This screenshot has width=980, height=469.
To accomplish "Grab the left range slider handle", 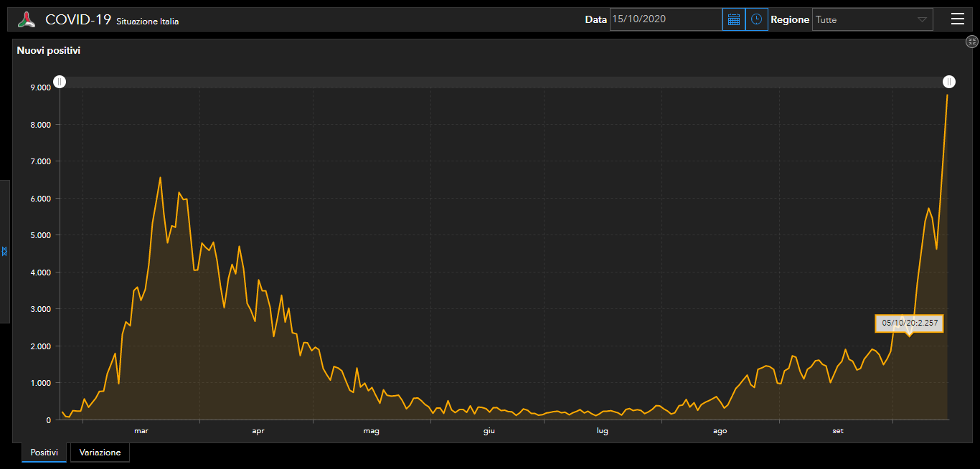I will [x=60, y=82].
